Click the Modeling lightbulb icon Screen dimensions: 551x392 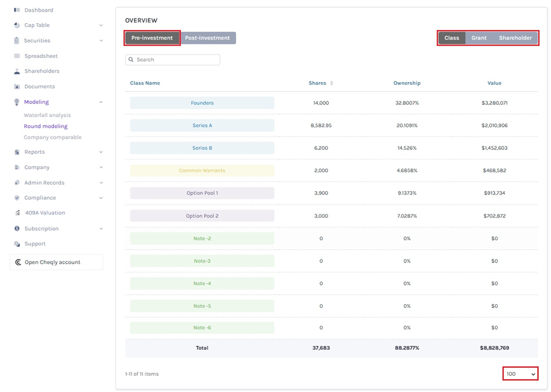tap(17, 102)
